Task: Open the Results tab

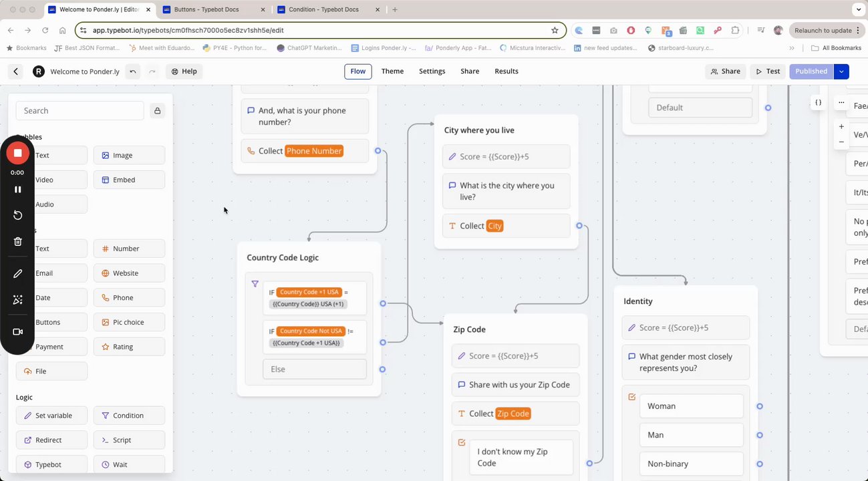Action: (x=506, y=71)
